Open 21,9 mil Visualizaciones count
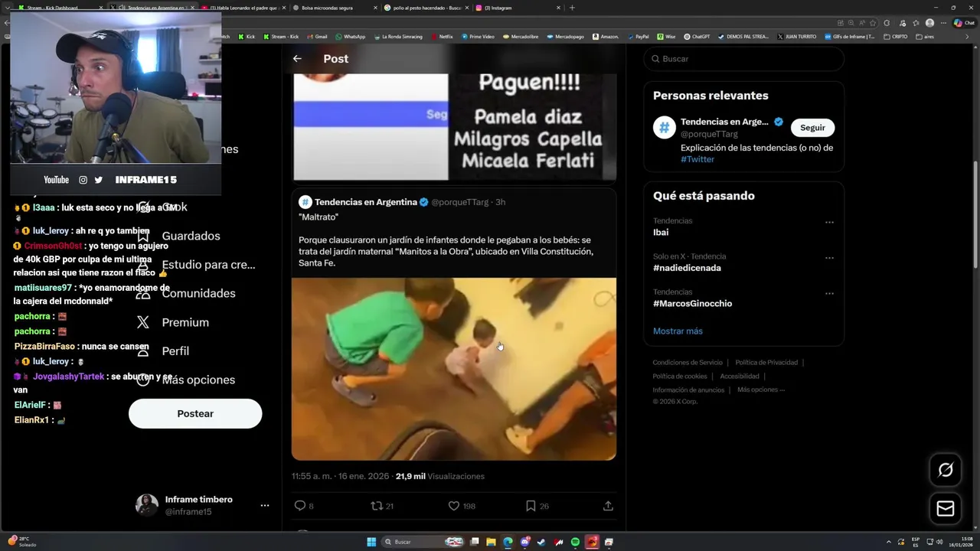The width and height of the screenshot is (980, 551). click(x=440, y=476)
